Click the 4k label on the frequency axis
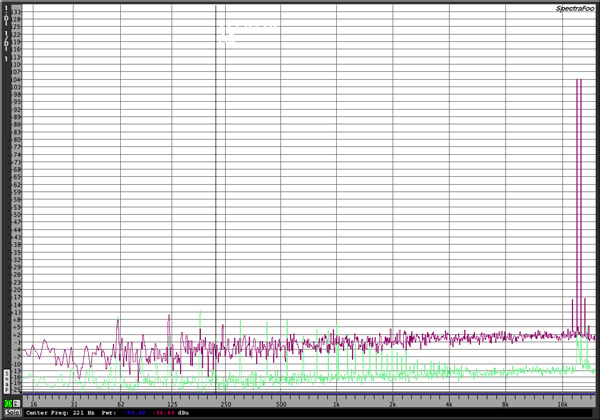600x420 pixels. (449, 404)
